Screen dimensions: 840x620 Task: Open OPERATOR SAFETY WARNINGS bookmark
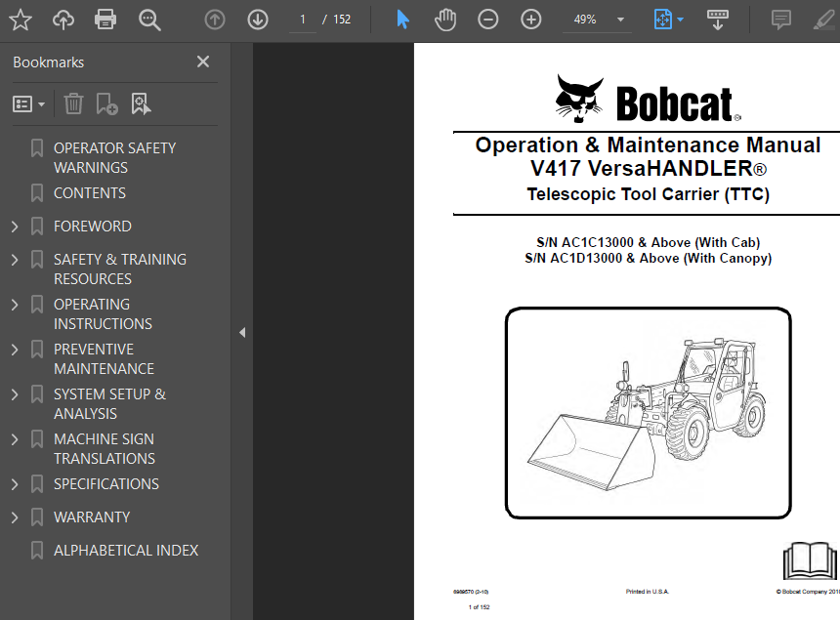(x=114, y=157)
